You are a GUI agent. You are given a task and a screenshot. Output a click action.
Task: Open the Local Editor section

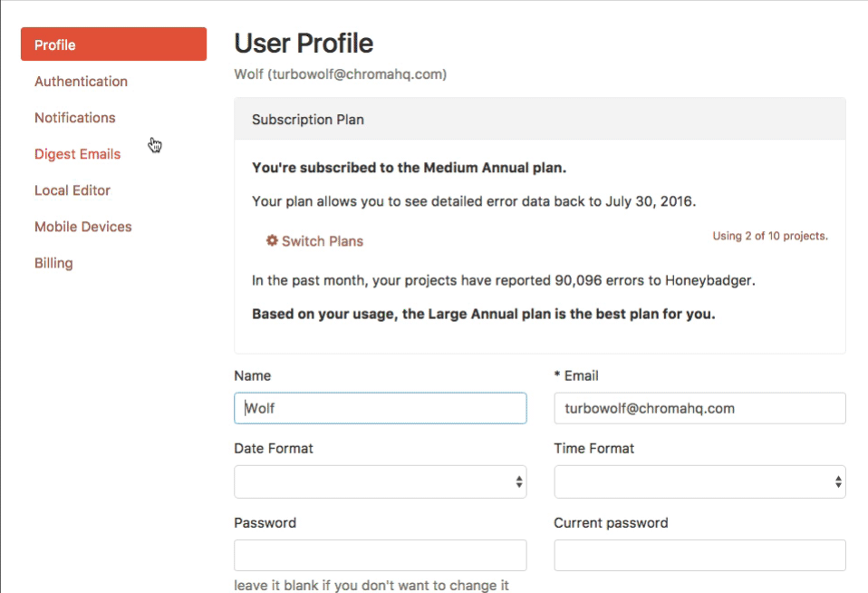(x=72, y=190)
